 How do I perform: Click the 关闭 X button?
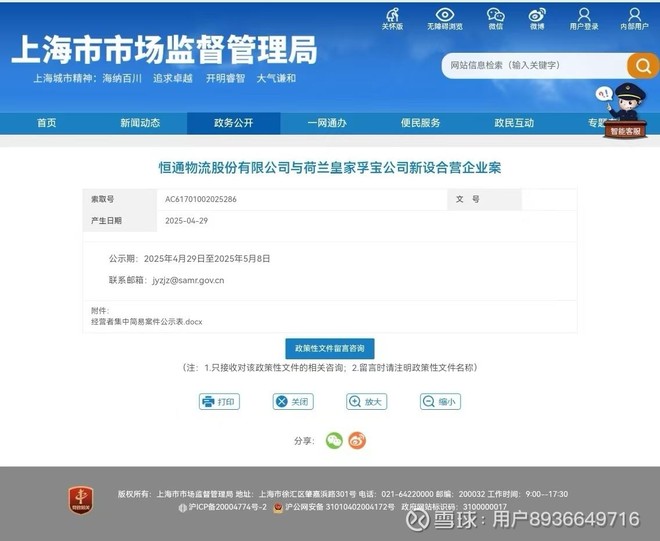click(293, 402)
